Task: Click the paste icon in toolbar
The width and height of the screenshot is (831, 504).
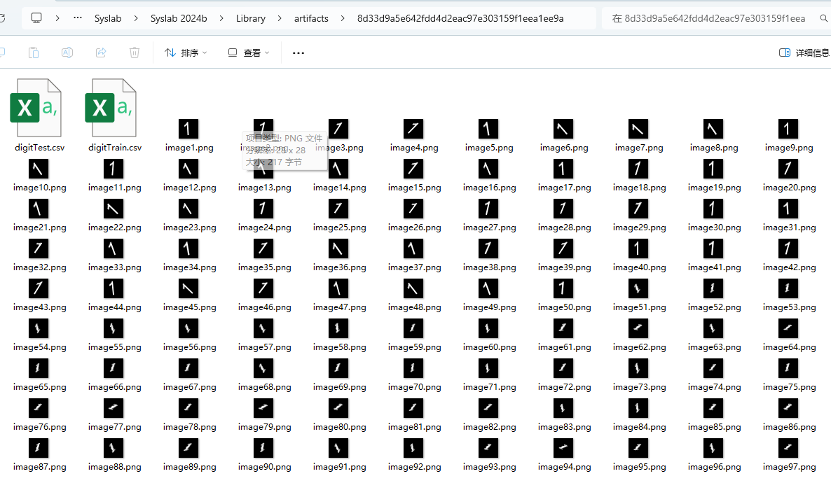Action: 34,52
